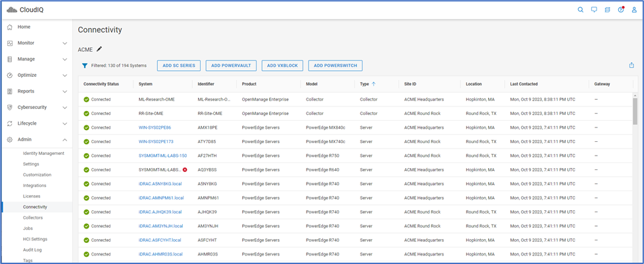
Task: Open Collectors under Admin
Action: coord(33,217)
